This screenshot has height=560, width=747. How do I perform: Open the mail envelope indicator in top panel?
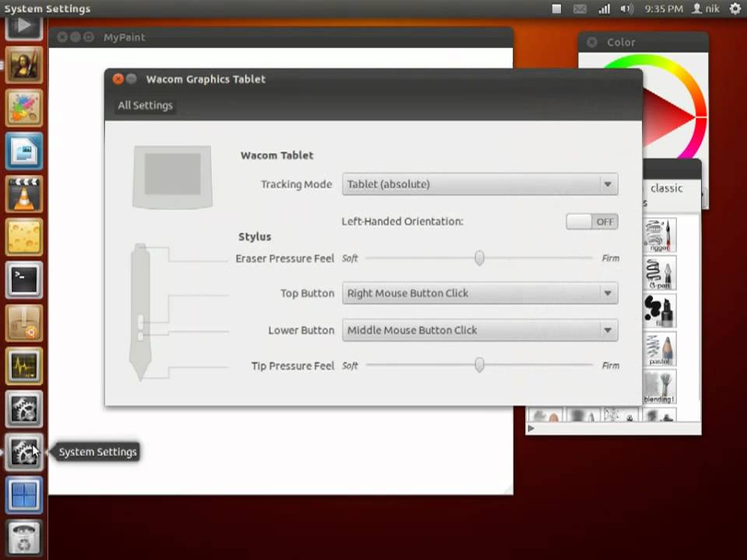(x=579, y=9)
